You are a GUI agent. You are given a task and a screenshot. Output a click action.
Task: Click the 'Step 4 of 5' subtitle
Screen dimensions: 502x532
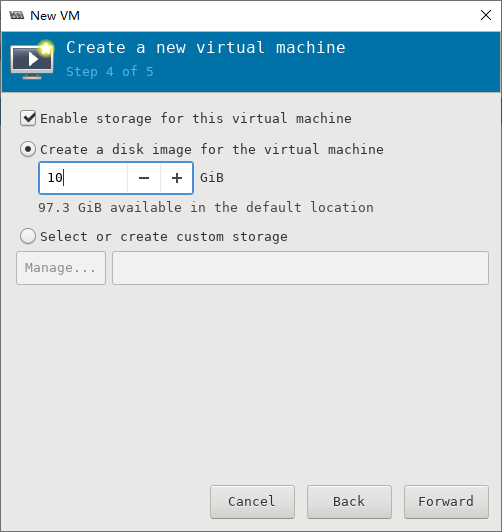[110, 72]
